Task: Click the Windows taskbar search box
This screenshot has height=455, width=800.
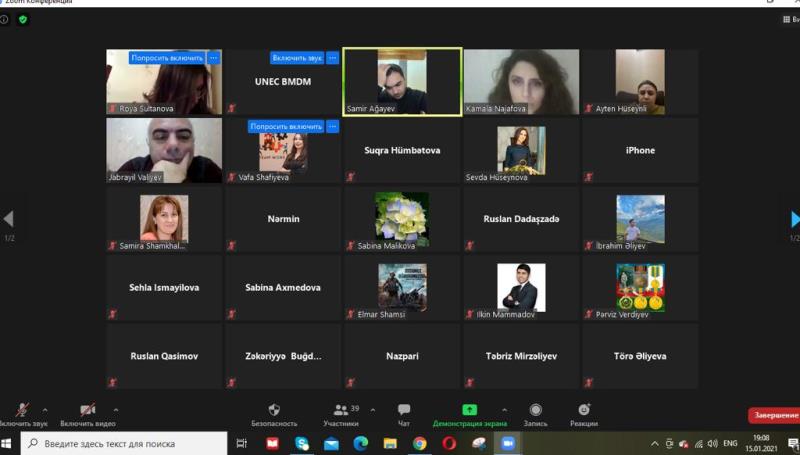Action: (x=124, y=443)
